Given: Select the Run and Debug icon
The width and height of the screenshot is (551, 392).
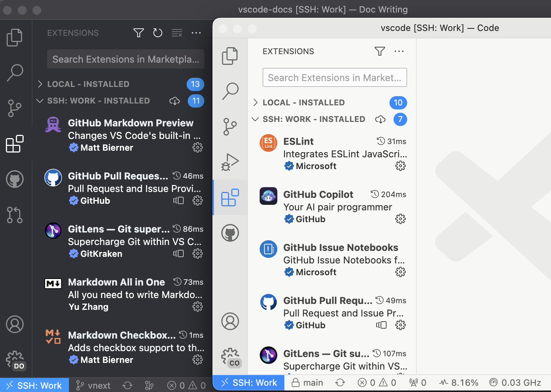Looking at the screenshot, I should [x=230, y=161].
